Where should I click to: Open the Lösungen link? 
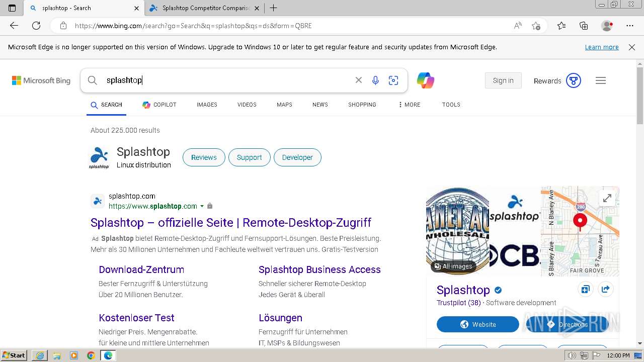click(x=280, y=318)
